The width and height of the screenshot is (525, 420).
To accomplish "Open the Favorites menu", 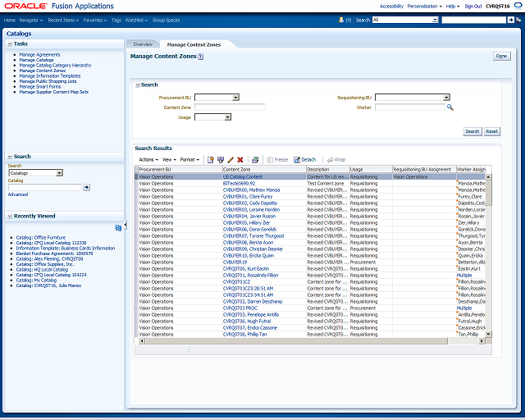I will click(95, 20).
